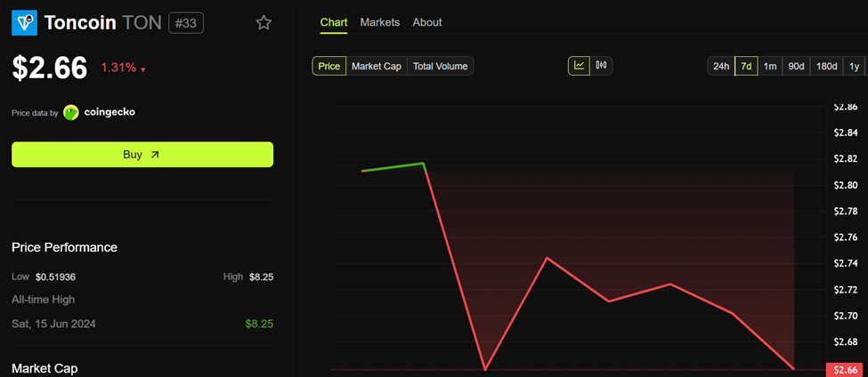Switch to line chart view icon

click(580, 66)
